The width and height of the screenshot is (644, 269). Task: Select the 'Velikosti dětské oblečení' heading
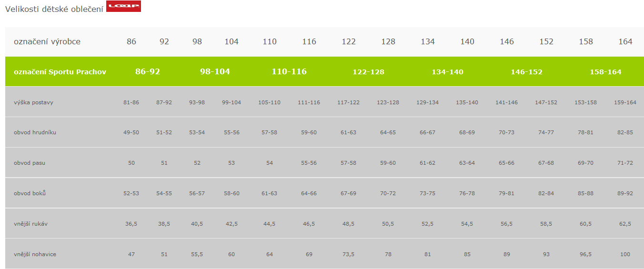click(x=54, y=9)
